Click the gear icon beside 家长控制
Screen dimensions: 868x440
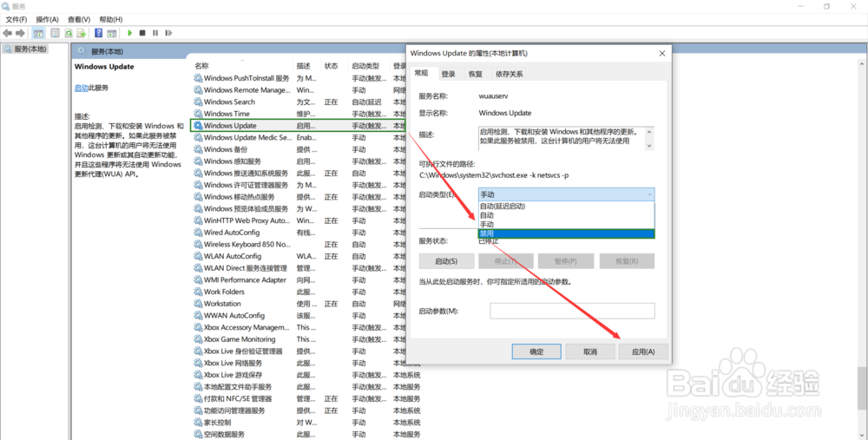(198, 423)
